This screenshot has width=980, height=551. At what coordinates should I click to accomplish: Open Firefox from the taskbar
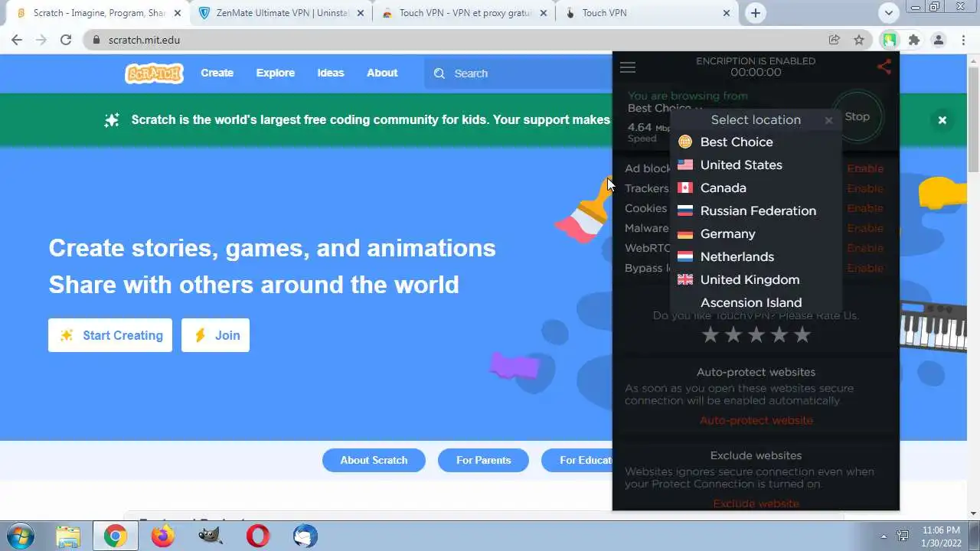pyautogui.click(x=163, y=536)
